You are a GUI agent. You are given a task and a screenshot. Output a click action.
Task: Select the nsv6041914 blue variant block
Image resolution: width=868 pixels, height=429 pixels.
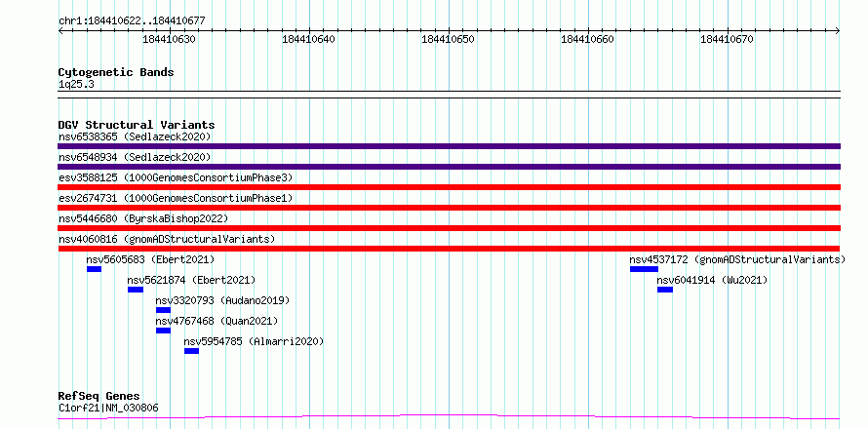pyautogui.click(x=665, y=290)
